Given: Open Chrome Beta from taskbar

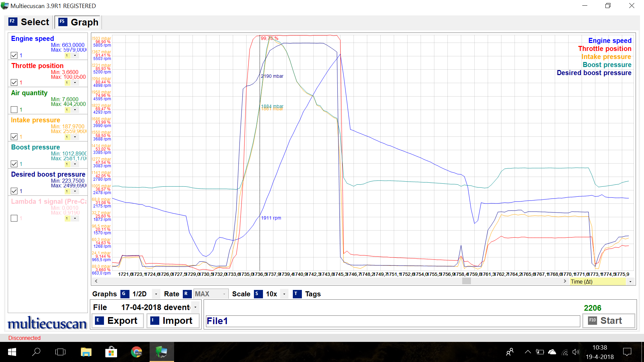Looking at the screenshot, I should (137, 352).
